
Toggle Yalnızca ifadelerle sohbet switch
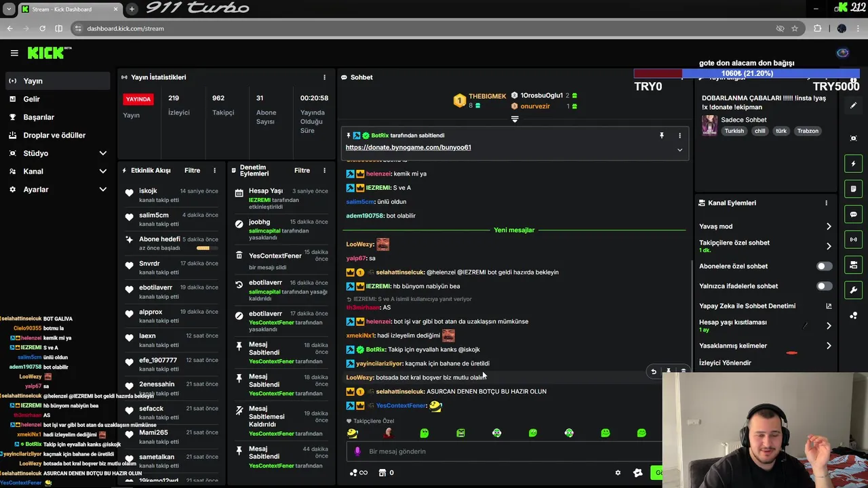(x=824, y=286)
